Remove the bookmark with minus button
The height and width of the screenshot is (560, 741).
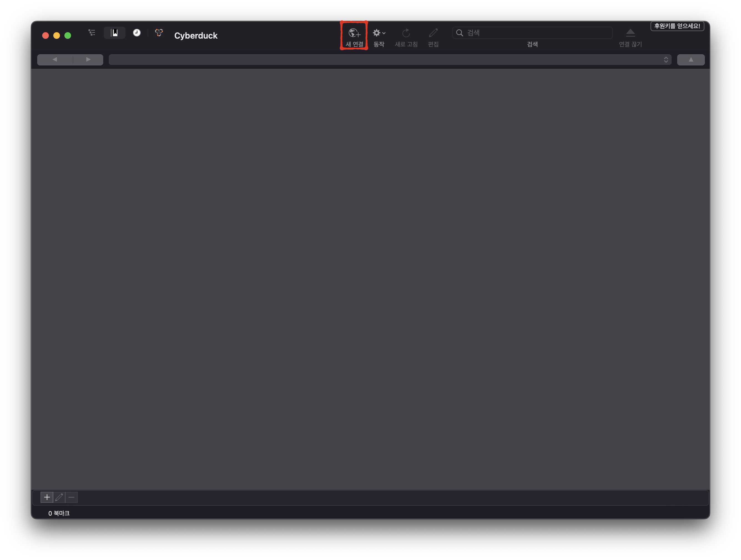71,497
